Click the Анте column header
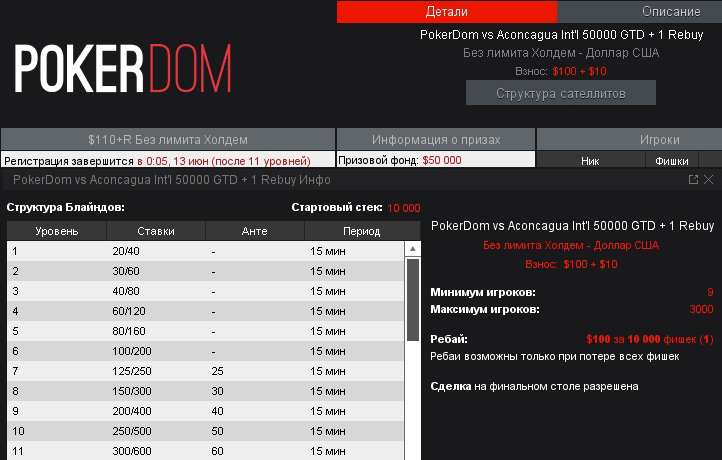The height and width of the screenshot is (460, 722). (255, 231)
